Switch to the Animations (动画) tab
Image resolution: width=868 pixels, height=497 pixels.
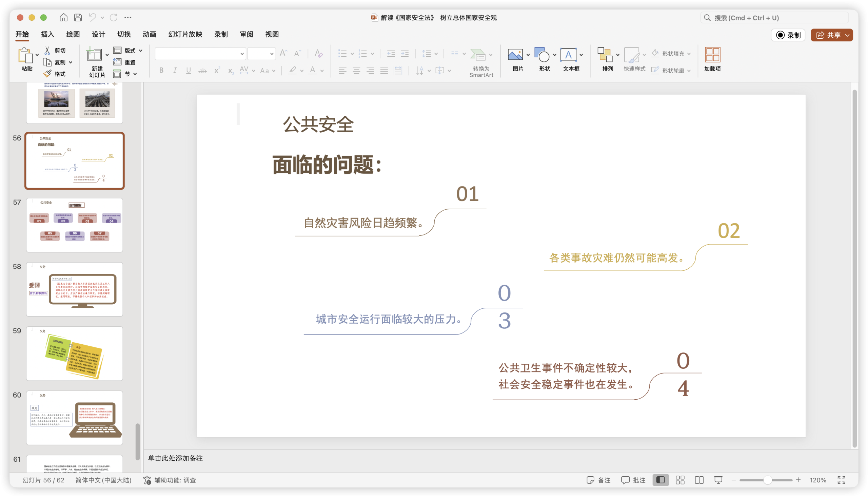[150, 34]
